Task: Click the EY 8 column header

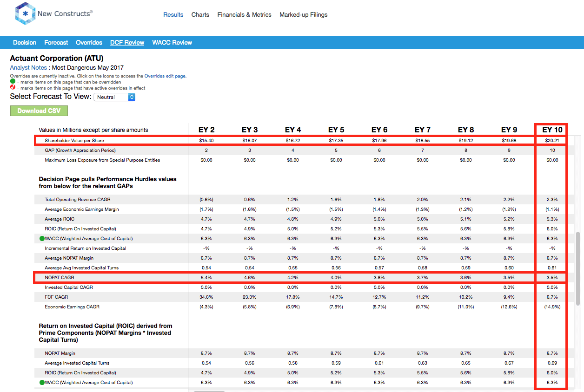Action: pyautogui.click(x=466, y=130)
